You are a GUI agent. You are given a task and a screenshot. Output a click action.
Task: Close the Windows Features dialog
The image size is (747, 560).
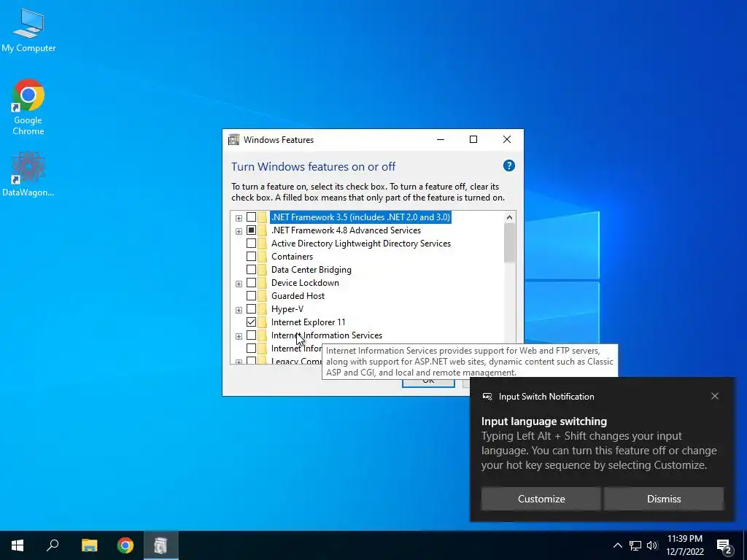click(x=507, y=139)
